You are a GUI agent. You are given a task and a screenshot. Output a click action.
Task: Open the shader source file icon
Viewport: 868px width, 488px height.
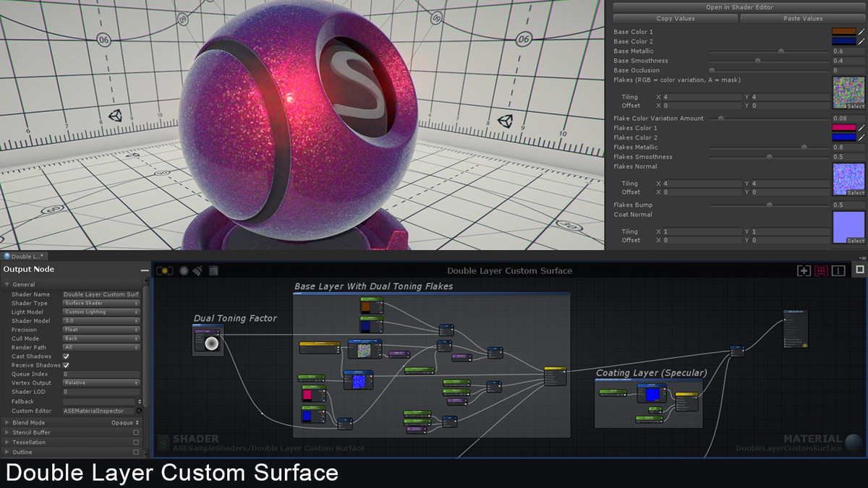point(213,270)
